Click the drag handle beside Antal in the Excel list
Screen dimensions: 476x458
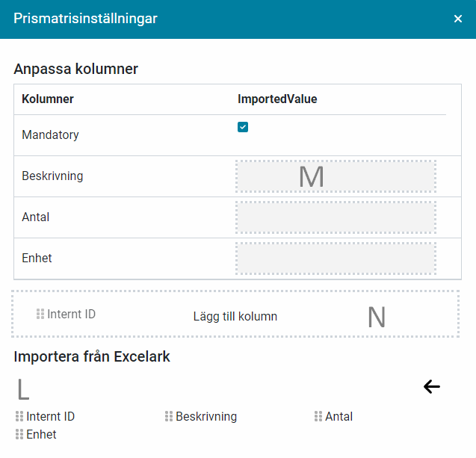tap(318, 416)
